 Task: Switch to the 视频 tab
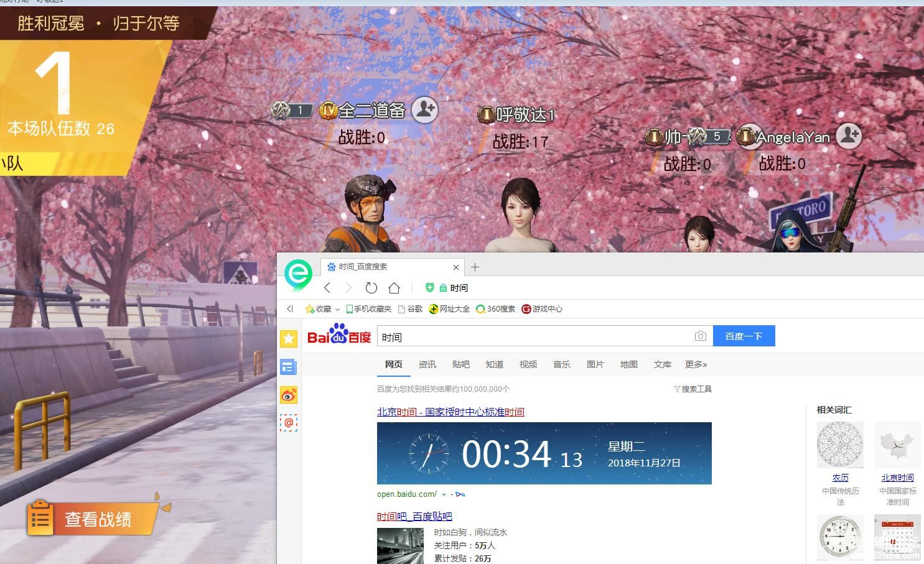528,364
